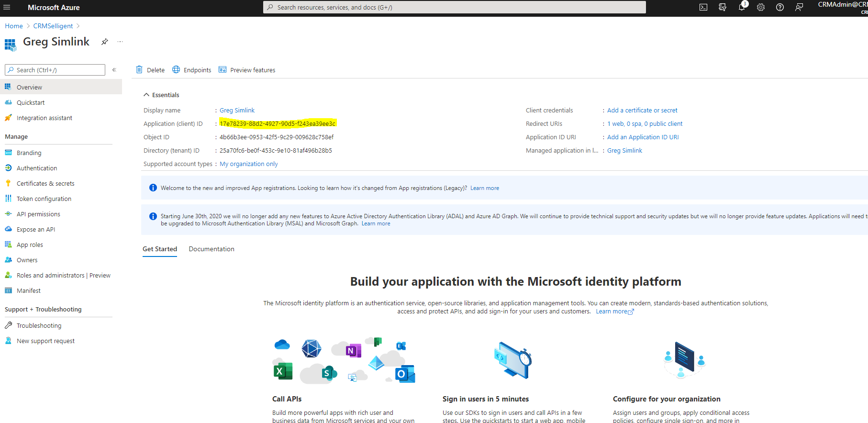The height and width of the screenshot is (423, 868).
Task: Collapse the left sidebar menu
Action: [114, 70]
